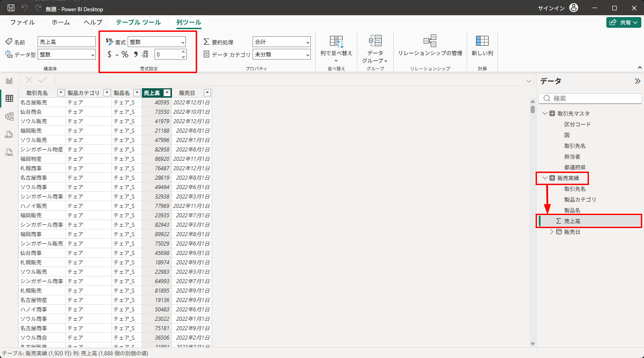Click cell 仙台商会 in 取引先名 column
644x358 pixels.
coord(42,112)
